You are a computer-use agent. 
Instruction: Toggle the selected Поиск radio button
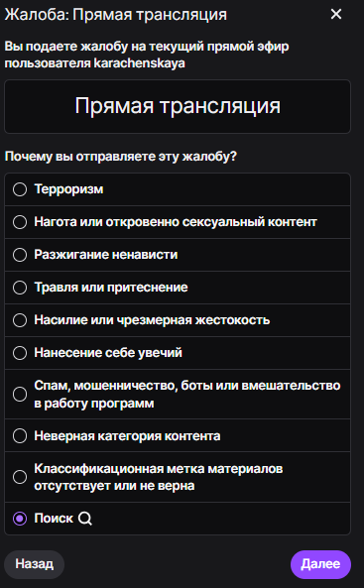pos(20,519)
